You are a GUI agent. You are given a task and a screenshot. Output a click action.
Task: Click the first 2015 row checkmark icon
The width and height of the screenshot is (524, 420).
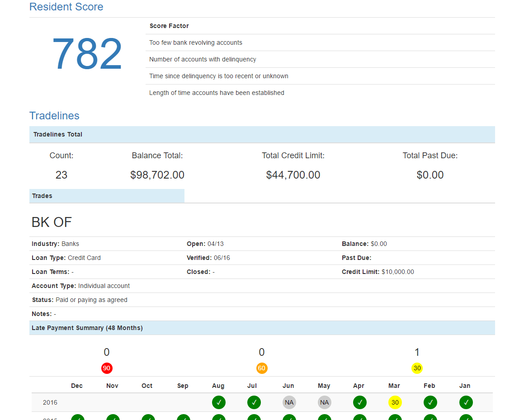coord(77,418)
